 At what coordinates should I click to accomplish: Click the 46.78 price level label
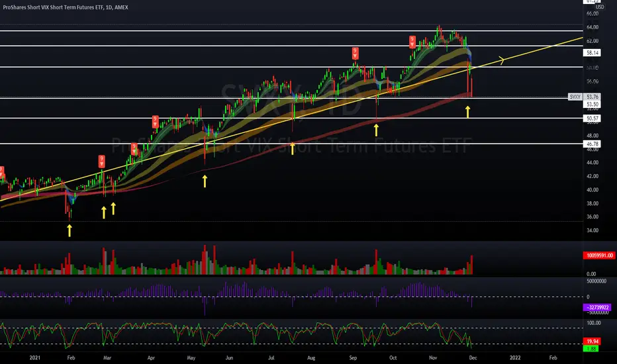tap(593, 144)
